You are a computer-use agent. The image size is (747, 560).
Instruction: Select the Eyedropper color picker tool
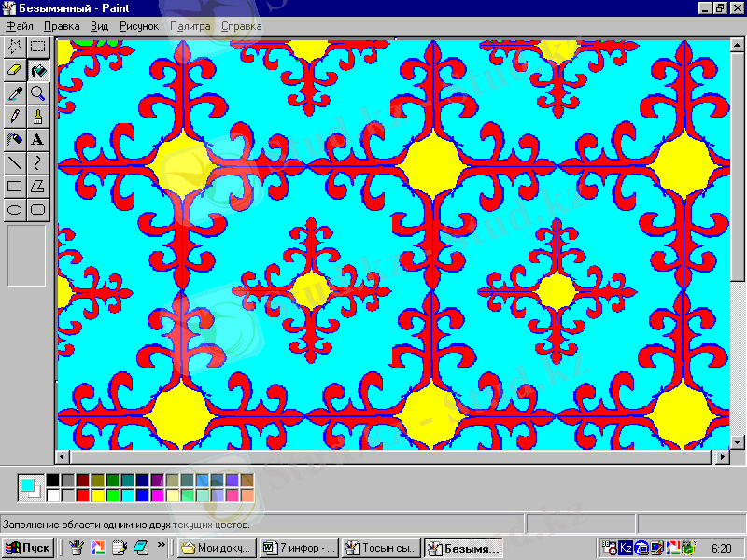click(14, 92)
